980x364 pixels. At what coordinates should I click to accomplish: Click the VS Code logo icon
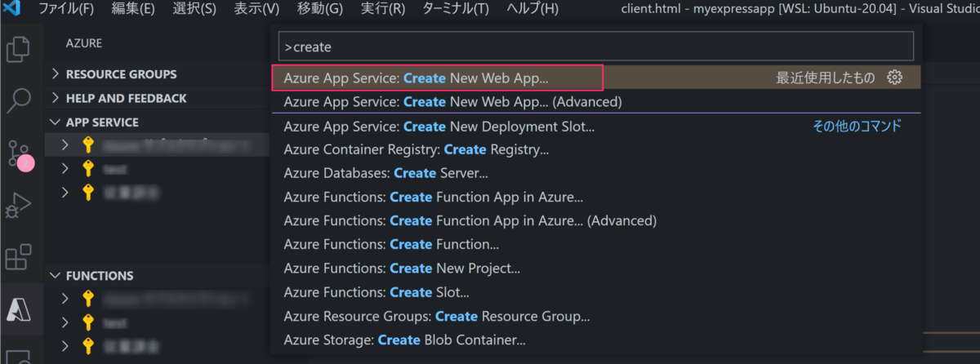[12, 10]
